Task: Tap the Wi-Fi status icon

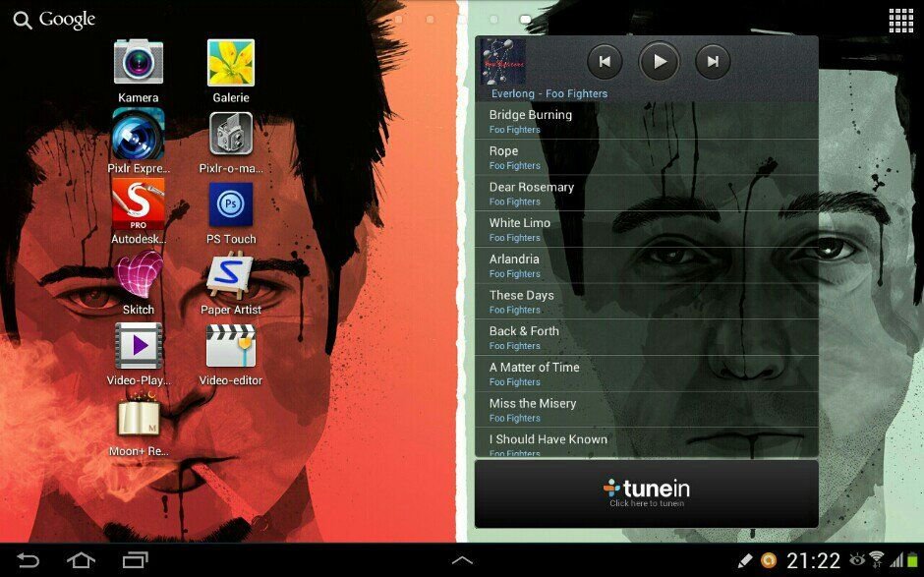Action: (876, 559)
